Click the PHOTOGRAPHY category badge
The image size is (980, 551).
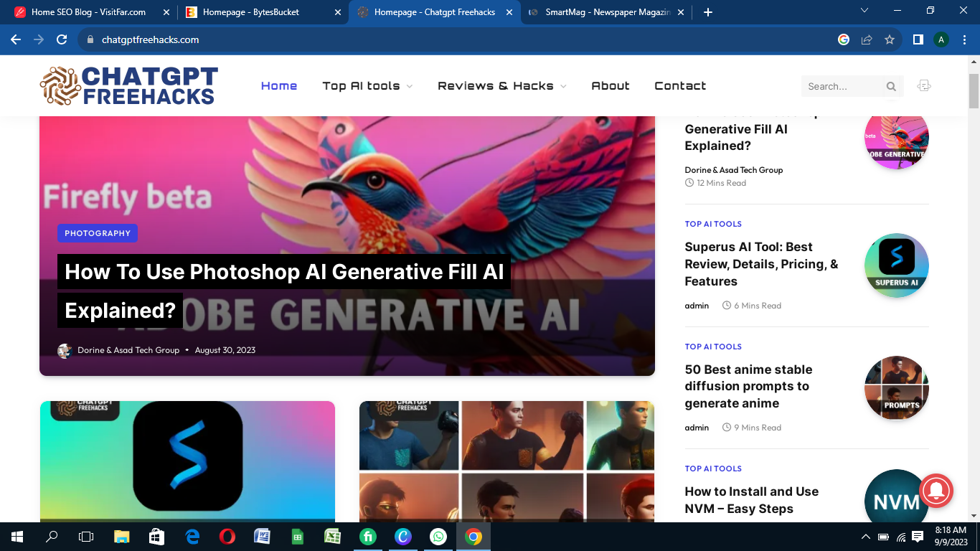click(98, 233)
